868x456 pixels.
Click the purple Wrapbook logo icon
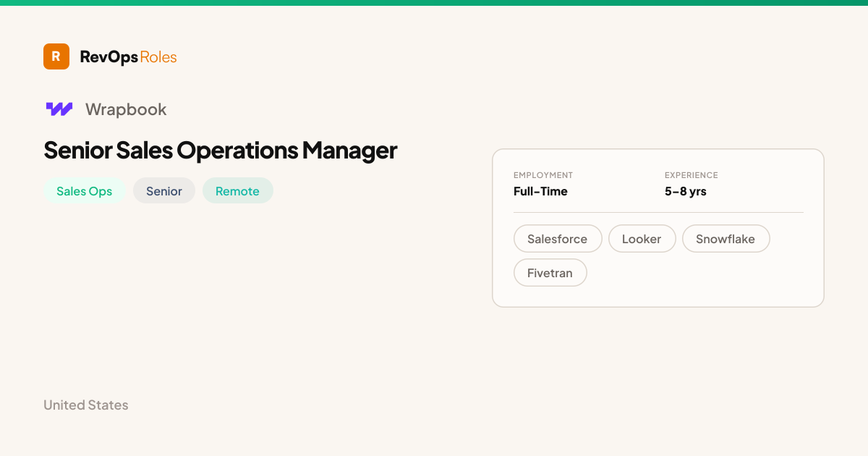59,109
